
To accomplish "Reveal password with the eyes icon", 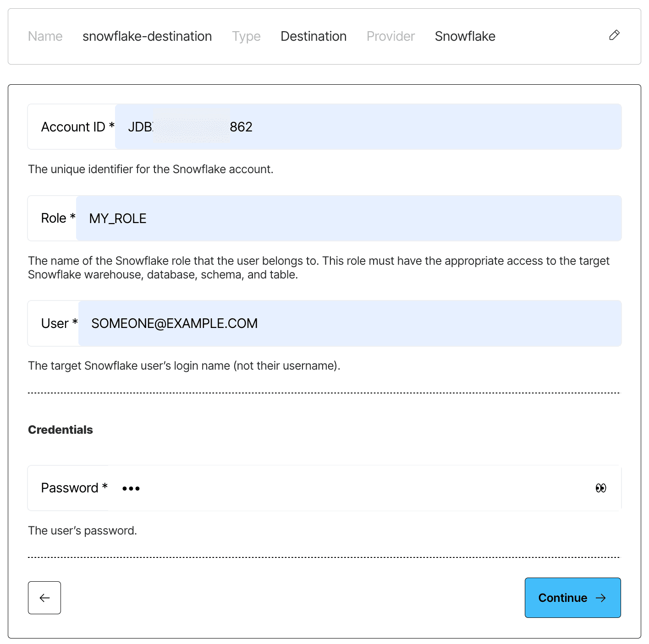I will (600, 488).
